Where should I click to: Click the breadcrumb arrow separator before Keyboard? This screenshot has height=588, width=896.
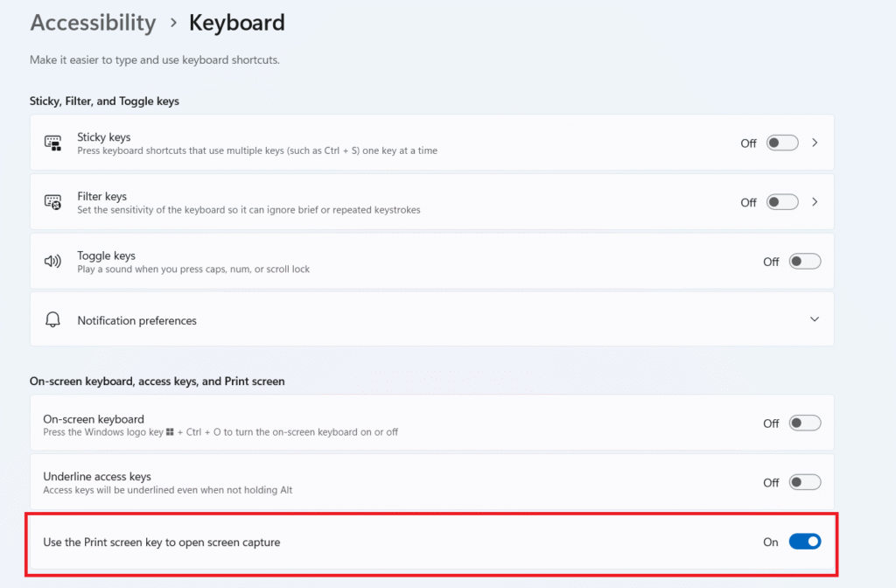click(x=172, y=24)
